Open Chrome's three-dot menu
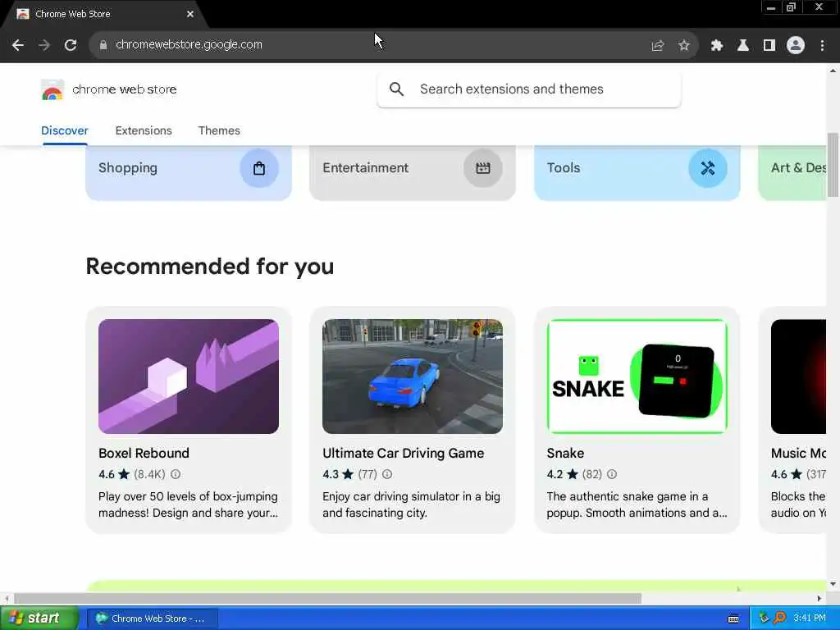This screenshot has height=630, width=840. point(822,46)
